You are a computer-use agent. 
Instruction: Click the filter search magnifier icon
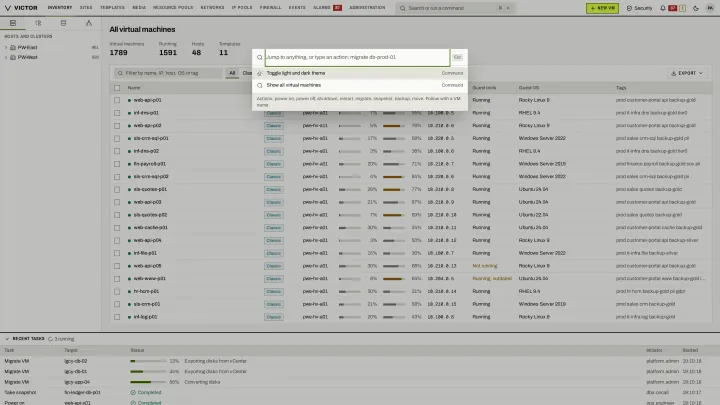(x=120, y=73)
